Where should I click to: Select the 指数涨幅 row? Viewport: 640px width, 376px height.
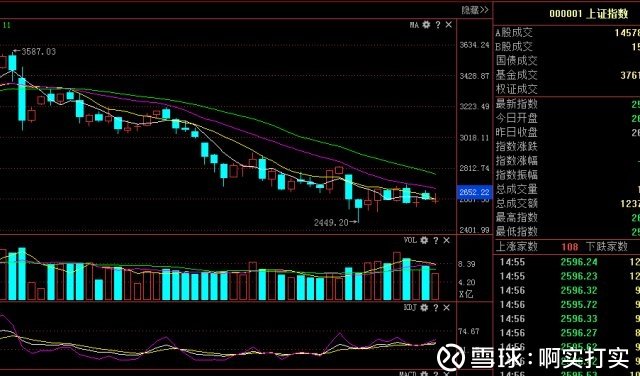click(x=567, y=160)
